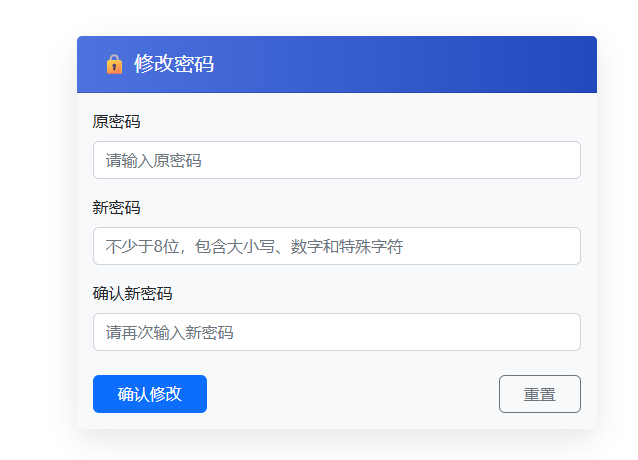Click the 重置 reset button

(540, 394)
